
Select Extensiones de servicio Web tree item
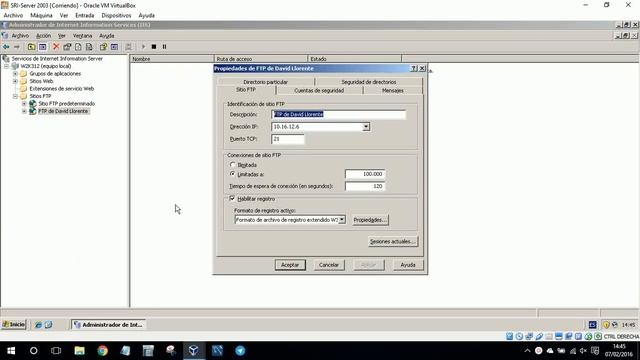click(x=62, y=89)
